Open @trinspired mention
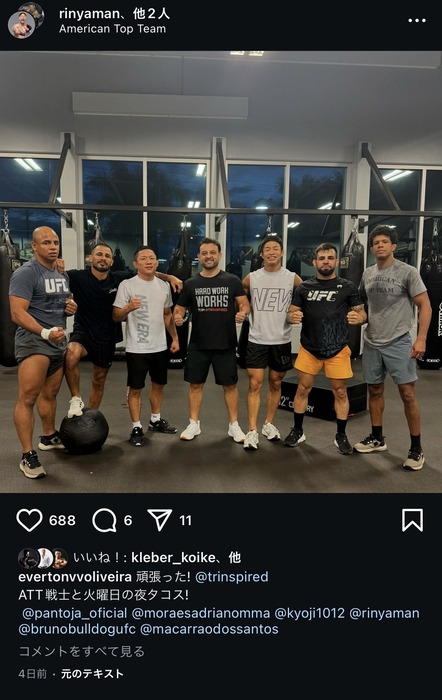 tap(232, 577)
